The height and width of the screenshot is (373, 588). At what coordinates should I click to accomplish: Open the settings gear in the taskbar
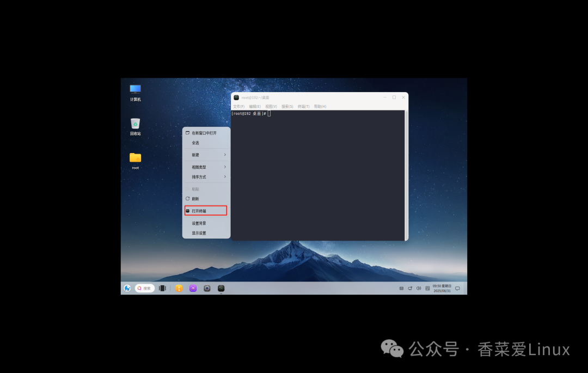pyautogui.click(x=207, y=288)
